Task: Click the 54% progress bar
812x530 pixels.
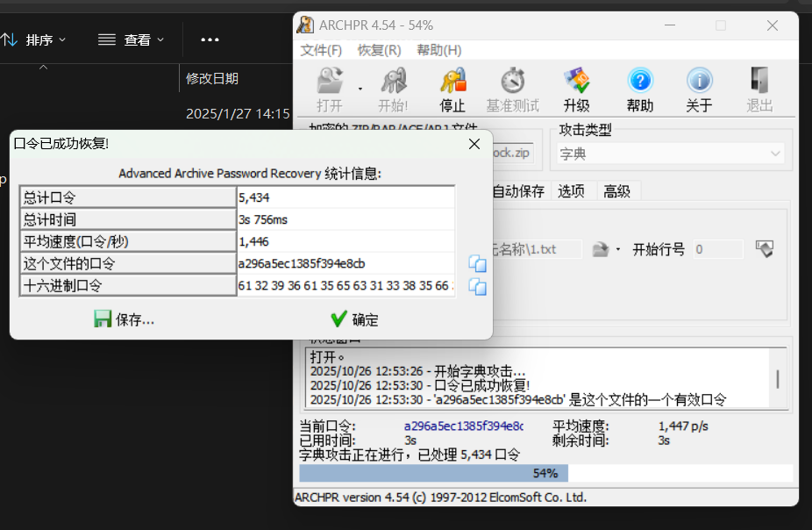Action: [545, 473]
